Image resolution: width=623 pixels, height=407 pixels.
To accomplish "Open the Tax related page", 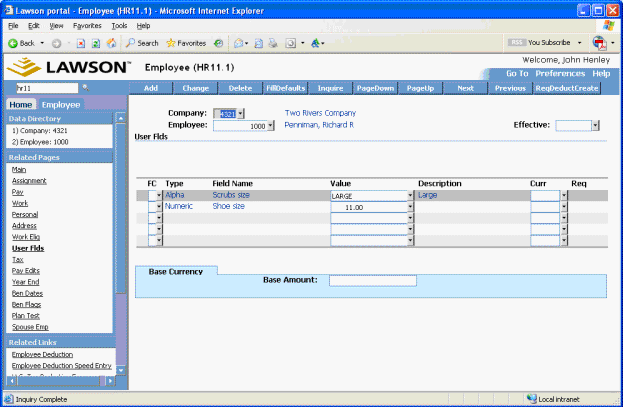I will (17, 260).
